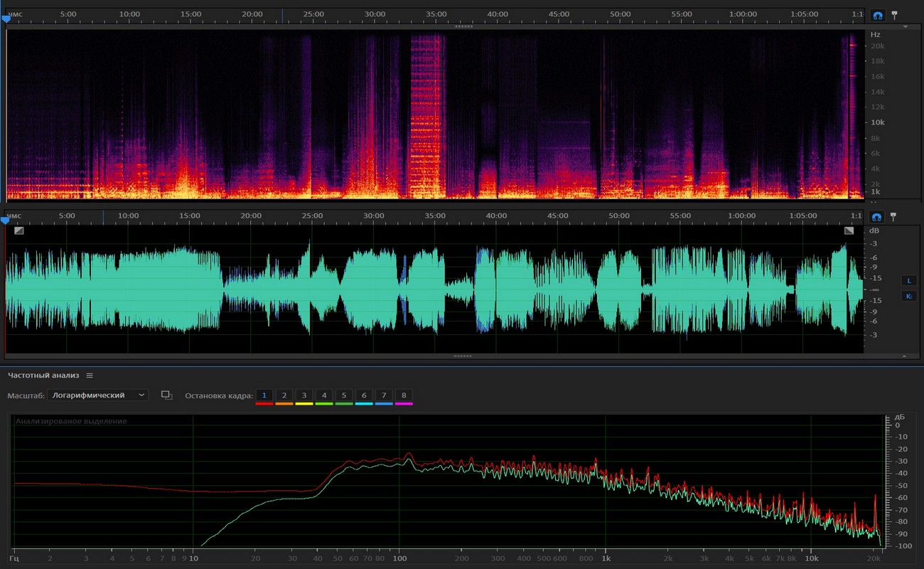Viewport: 924px width, 569px height.
Task: Click the blue playhead marker on spectrogram ruler
Action: (x=6, y=19)
